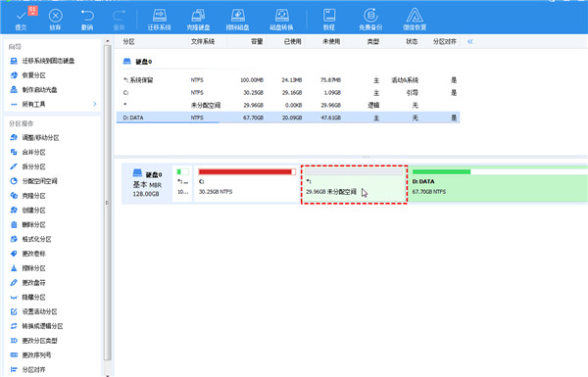The width and height of the screenshot is (588, 377).
Task: Collapse columns with the double-chevron button
Action: point(470,41)
